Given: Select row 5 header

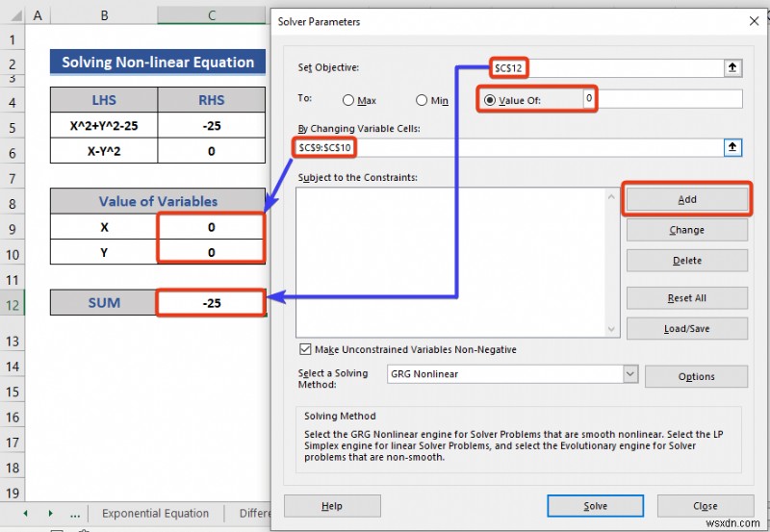Looking at the screenshot, I should pos(13,128).
